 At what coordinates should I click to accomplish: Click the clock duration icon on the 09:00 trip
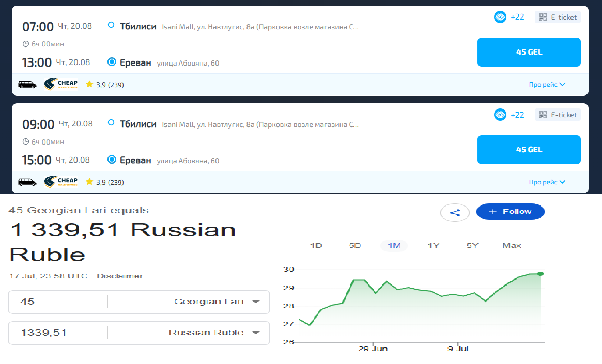coord(26,141)
